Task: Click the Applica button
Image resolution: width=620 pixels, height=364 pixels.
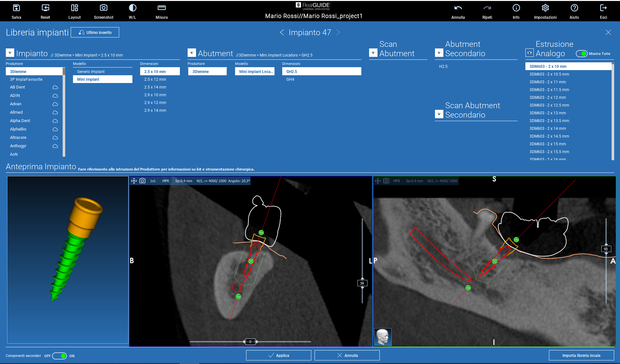Action: [x=278, y=355]
